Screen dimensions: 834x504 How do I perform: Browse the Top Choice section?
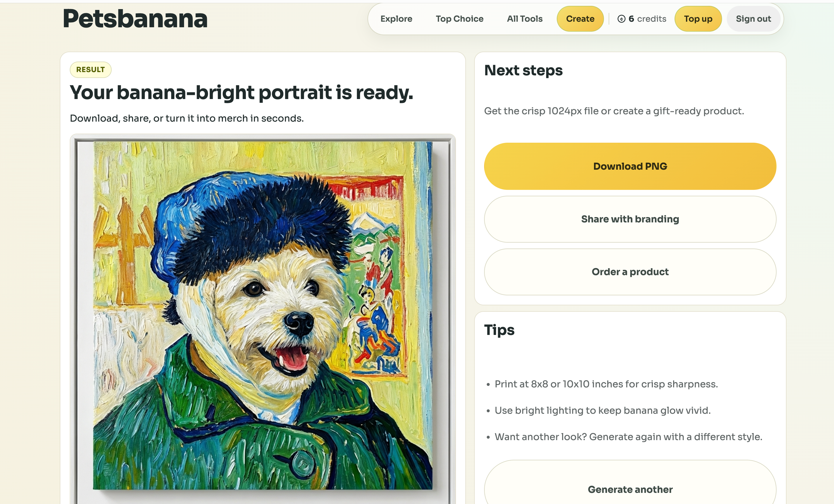pyautogui.click(x=459, y=19)
